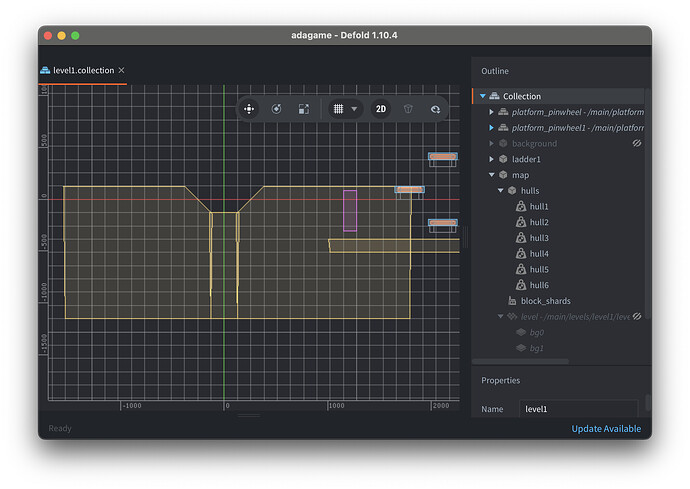The height and width of the screenshot is (489, 690).
Task: Click the platform_pinwheel1 collection icon
Action: 503,128
